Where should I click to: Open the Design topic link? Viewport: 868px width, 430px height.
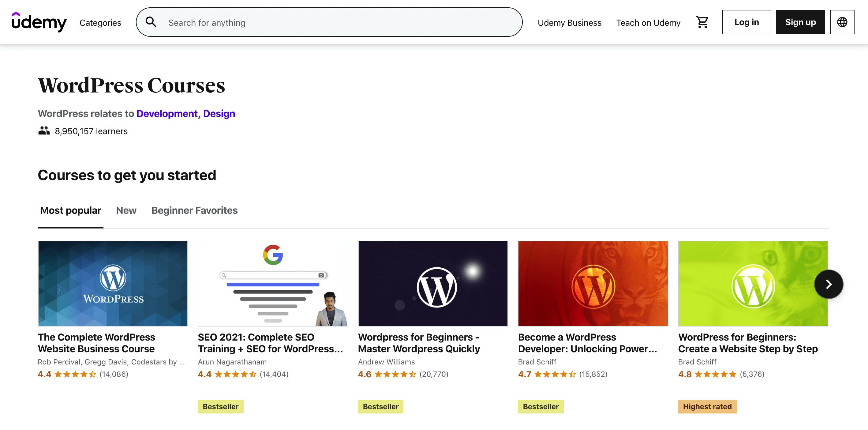coord(219,114)
